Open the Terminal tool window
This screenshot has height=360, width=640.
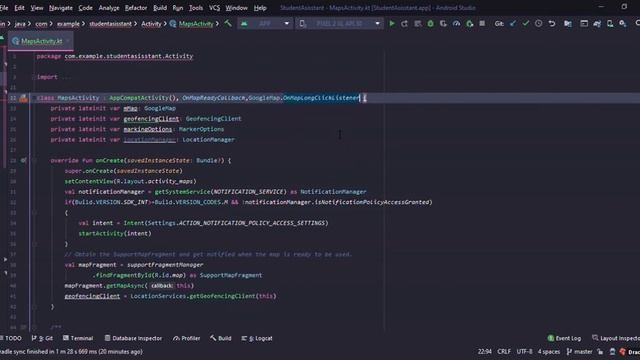pyautogui.click(x=78, y=338)
